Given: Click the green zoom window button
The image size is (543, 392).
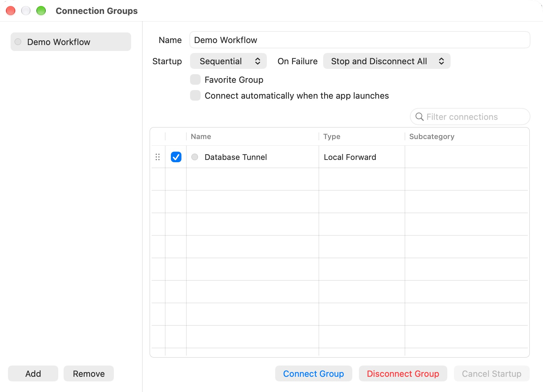Looking at the screenshot, I should pyautogui.click(x=41, y=11).
